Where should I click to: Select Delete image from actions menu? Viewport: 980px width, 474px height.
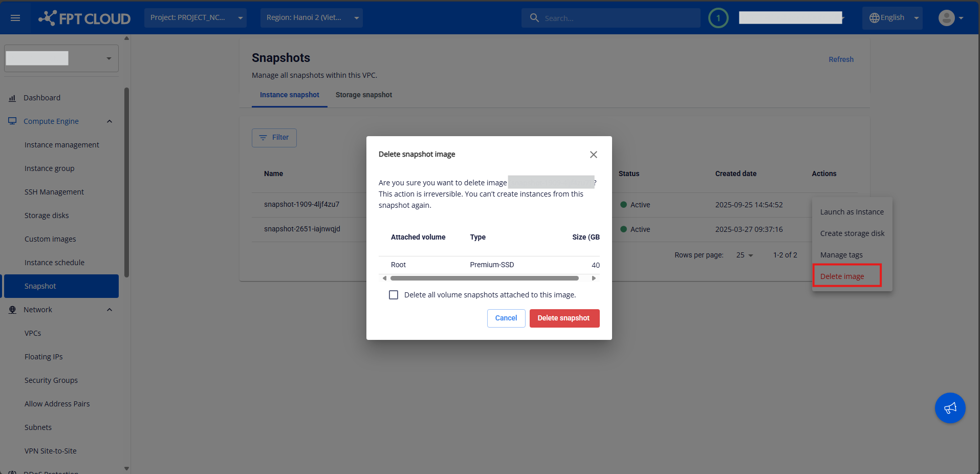(x=842, y=276)
